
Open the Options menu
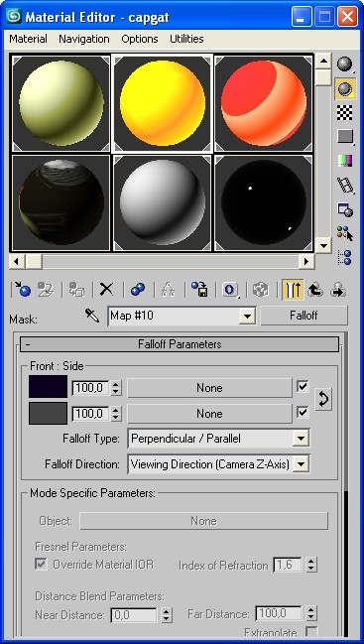point(140,39)
